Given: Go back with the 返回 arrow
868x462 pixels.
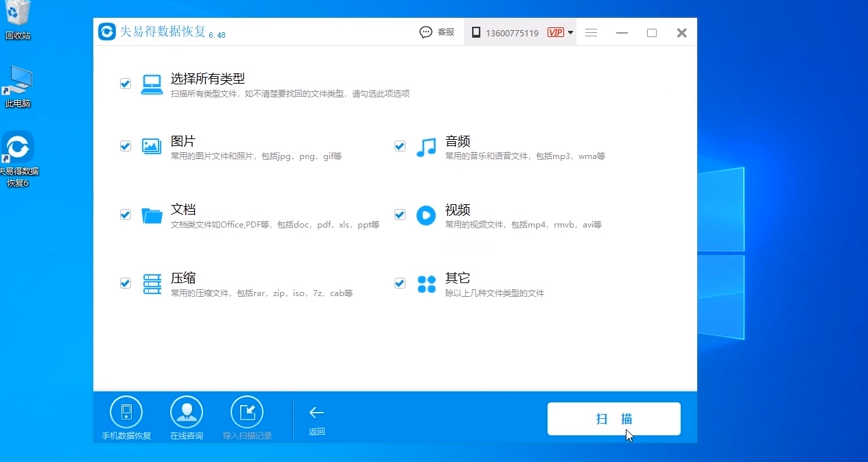Looking at the screenshot, I should click(316, 420).
